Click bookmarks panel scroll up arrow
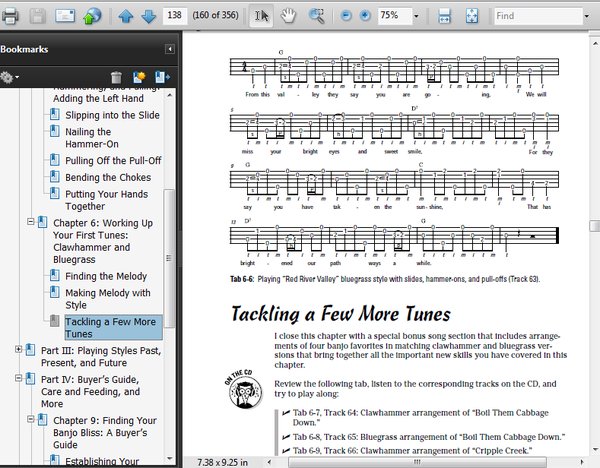This screenshot has width=600, height=468. pyautogui.click(x=170, y=95)
